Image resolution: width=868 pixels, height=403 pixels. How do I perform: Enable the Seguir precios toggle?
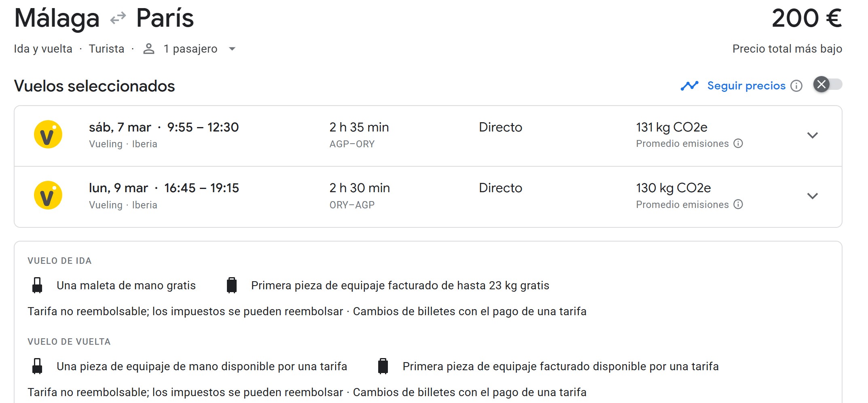pos(827,85)
